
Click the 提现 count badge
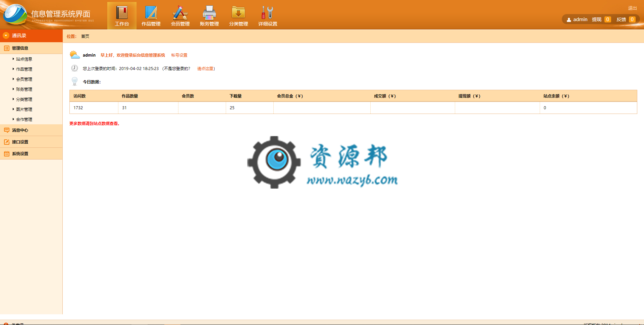click(607, 19)
